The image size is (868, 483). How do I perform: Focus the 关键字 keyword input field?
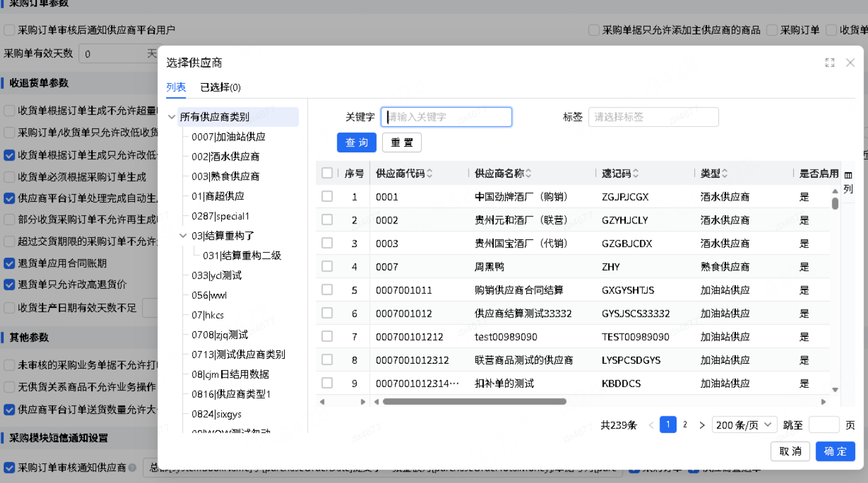point(446,117)
